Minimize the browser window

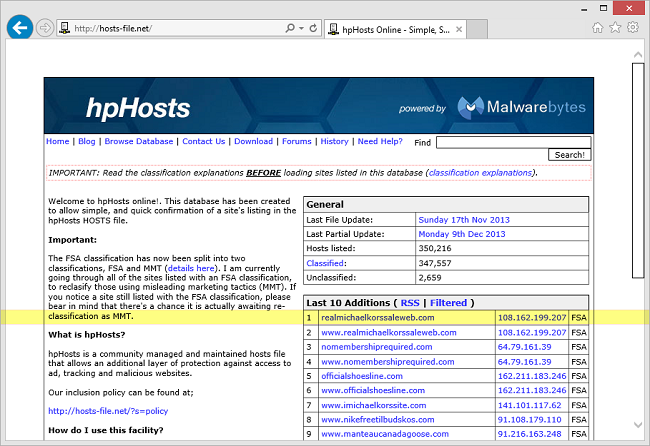pos(584,9)
